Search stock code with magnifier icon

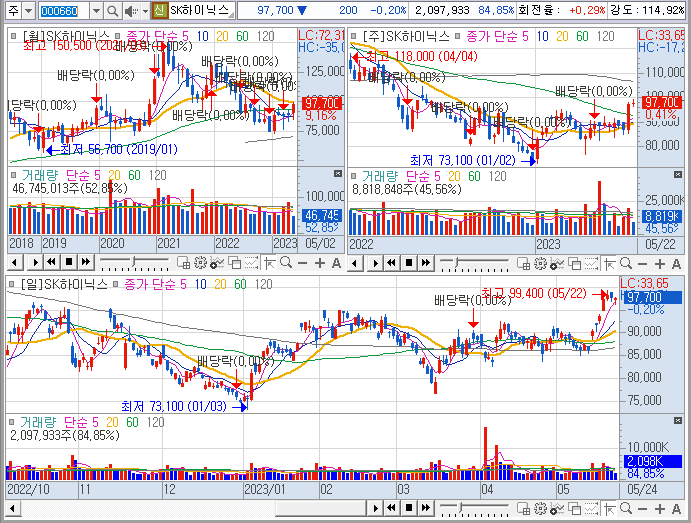coord(113,11)
